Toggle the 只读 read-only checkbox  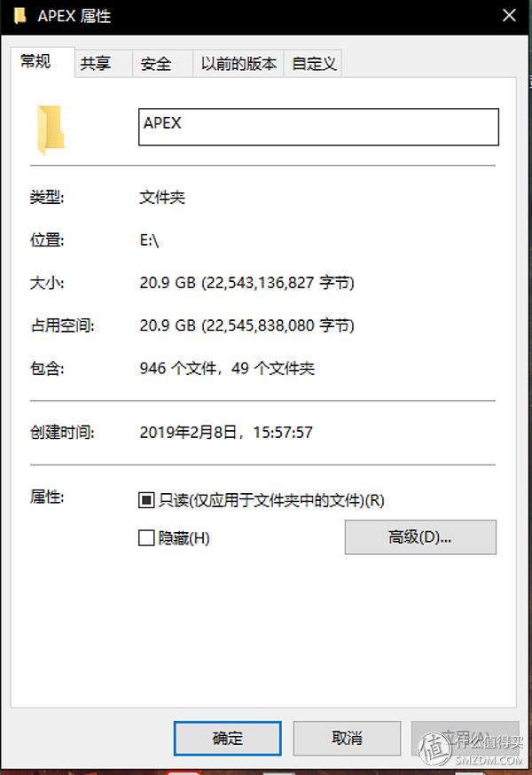(146, 500)
